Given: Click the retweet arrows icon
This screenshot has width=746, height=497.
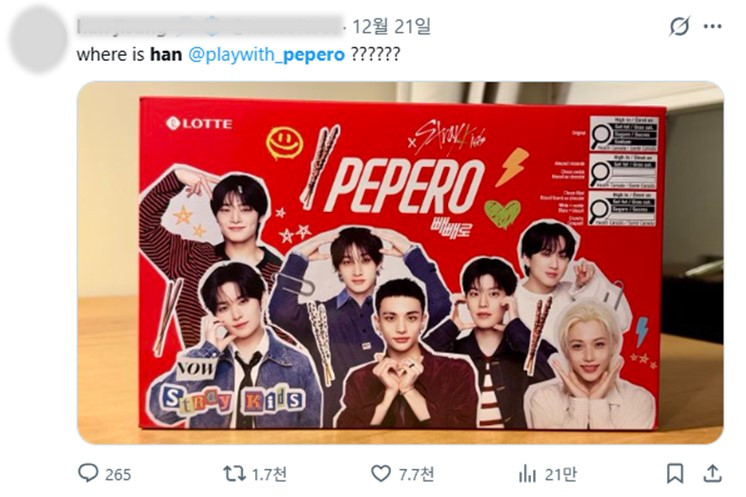Looking at the screenshot, I should tap(234, 473).
